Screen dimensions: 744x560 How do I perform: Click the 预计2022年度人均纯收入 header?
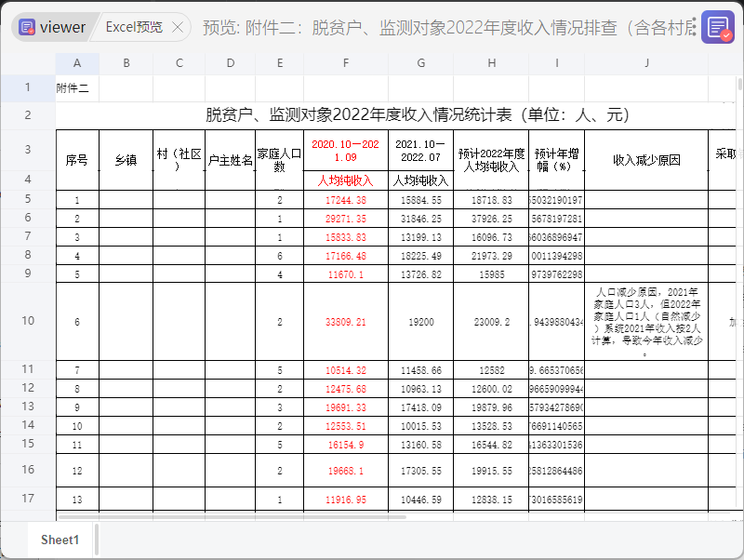[491, 160]
